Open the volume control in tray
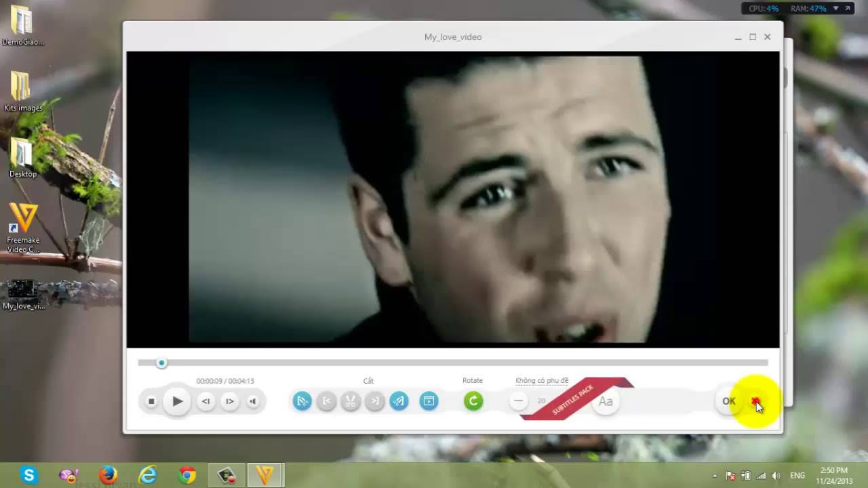 click(x=776, y=476)
